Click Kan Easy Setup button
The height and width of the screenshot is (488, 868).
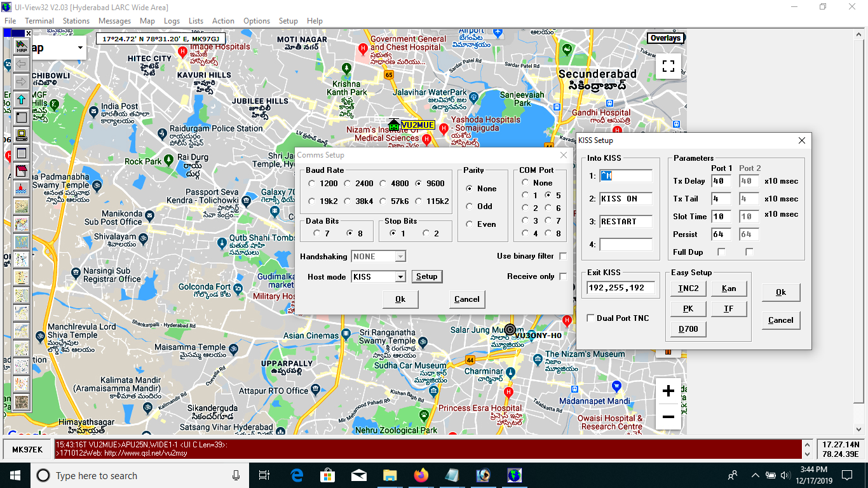point(729,288)
